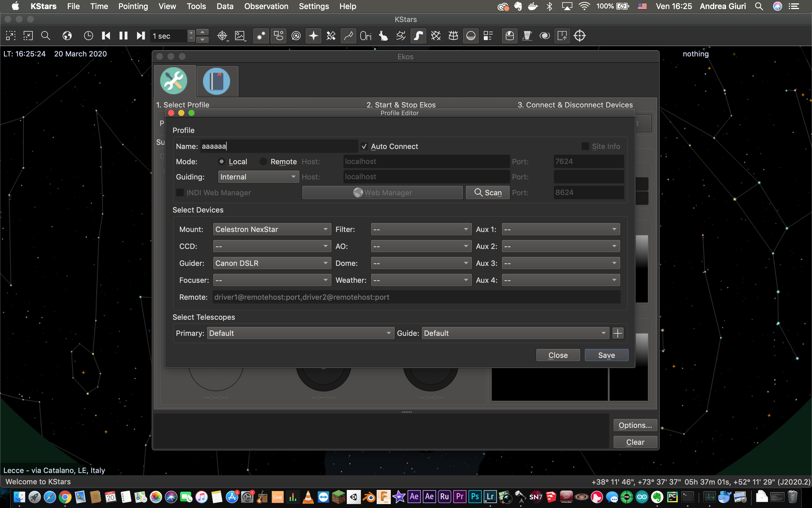Viewport: 812px width, 508px height.
Task: Open the Geographic location globe icon
Action: [67, 36]
